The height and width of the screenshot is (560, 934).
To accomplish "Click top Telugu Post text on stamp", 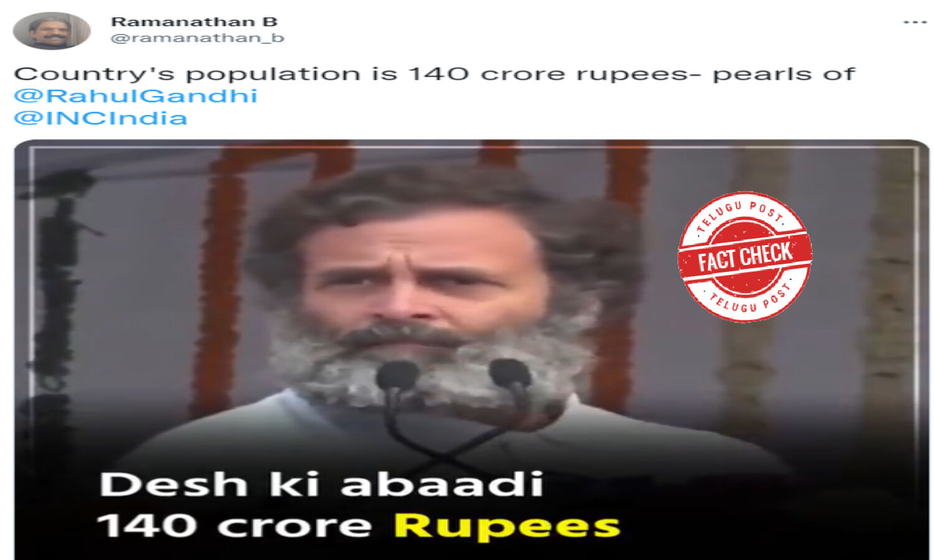I will (741, 213).
